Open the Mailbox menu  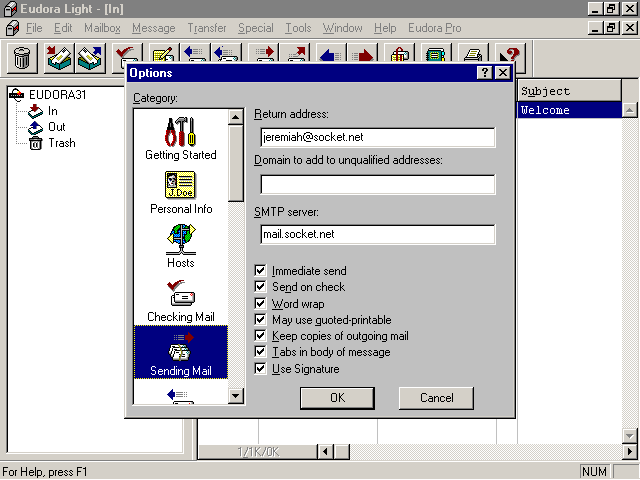pyautogui.click(x=102, y=28)
